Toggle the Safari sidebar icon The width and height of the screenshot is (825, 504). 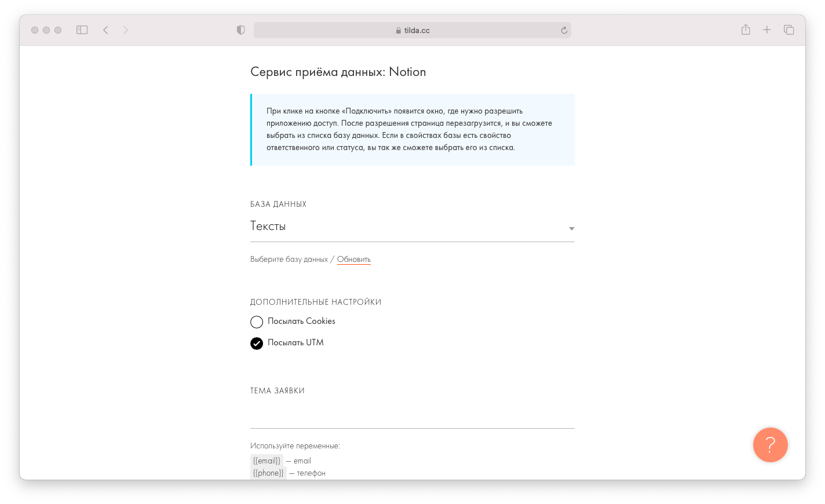click(x=82, y=30)
